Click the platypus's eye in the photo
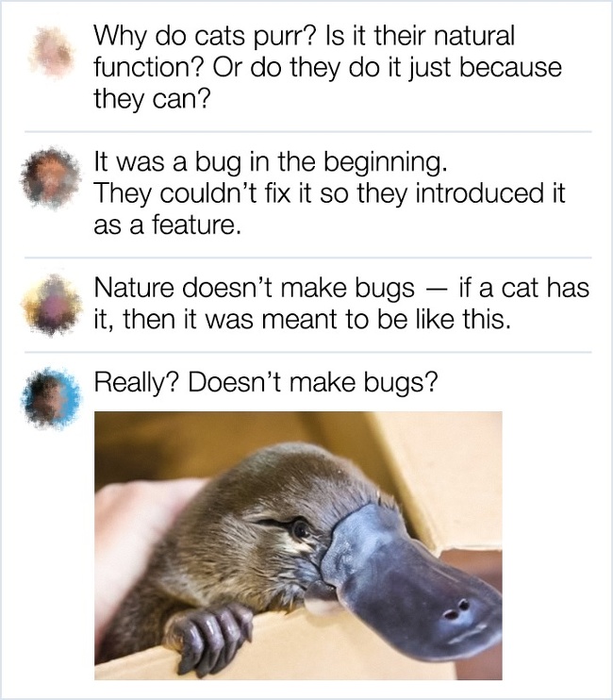This screenshot has width=613, height=700. point(300,530)
